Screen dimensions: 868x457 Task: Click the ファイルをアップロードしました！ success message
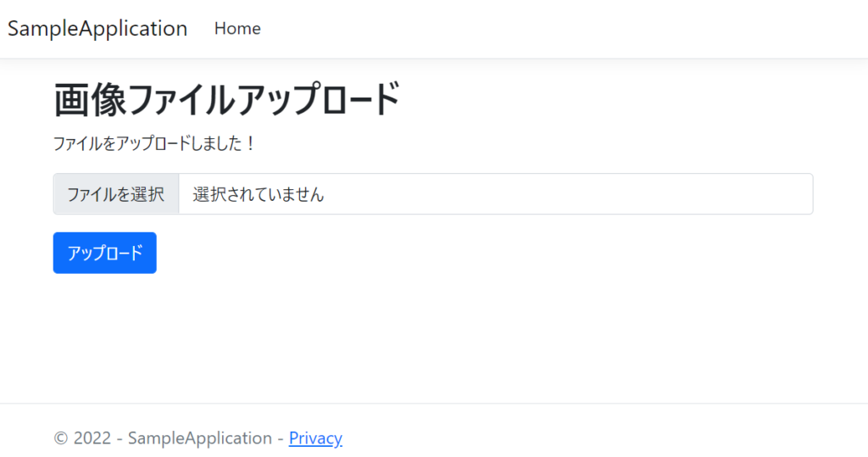[154, 143]
